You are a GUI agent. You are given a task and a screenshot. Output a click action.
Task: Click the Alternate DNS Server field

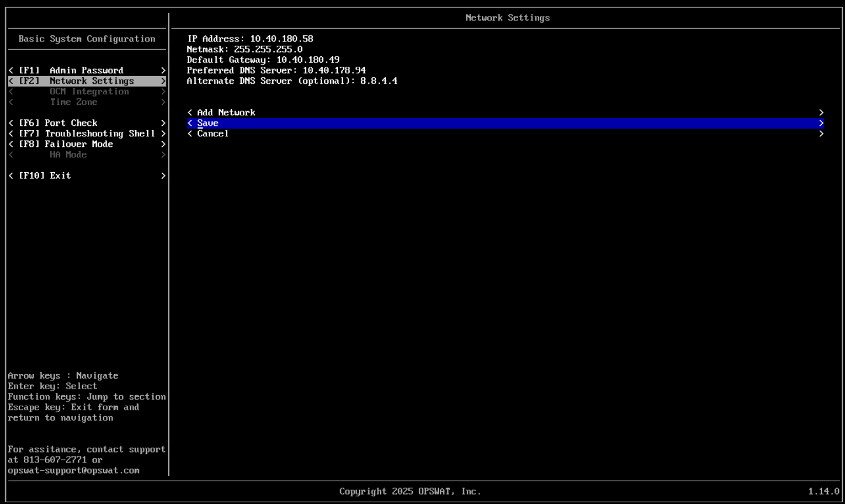(378, 81)
